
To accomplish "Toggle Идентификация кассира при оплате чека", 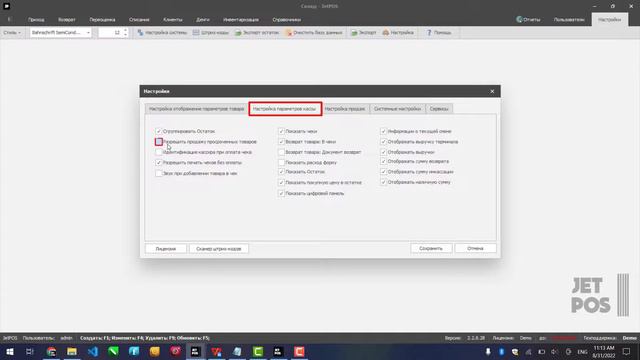I will (x=159, y=152).
